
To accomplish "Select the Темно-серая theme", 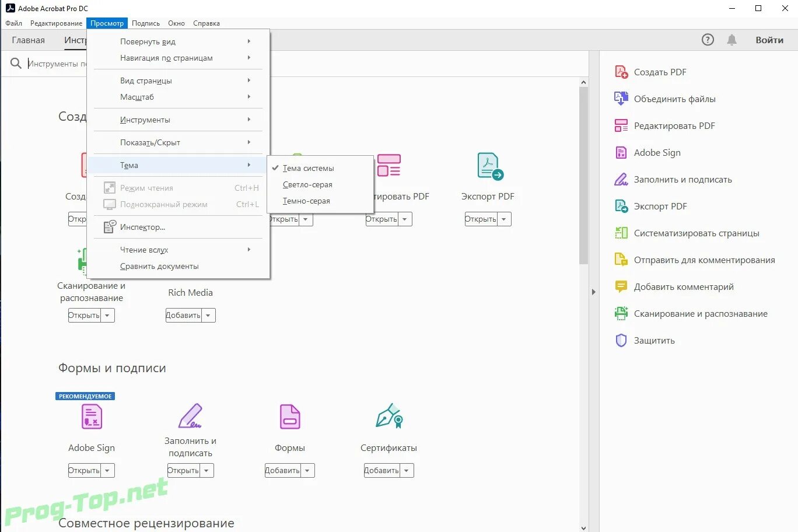I will point(320,201).
